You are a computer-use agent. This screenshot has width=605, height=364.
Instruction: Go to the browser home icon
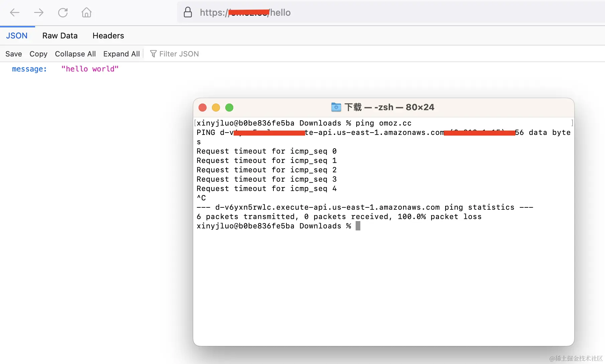pyautogui.click(x=87, y=13)
